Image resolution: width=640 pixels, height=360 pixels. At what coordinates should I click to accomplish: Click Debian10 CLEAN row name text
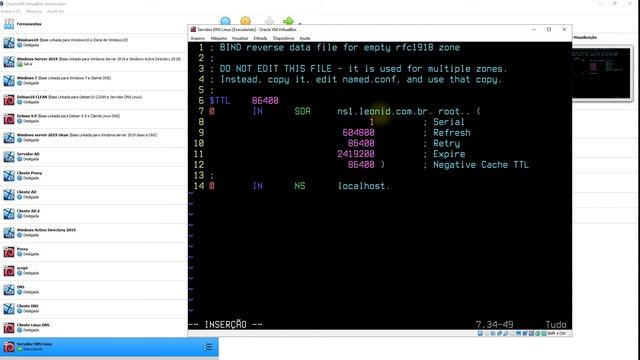[x=32, y=97]
